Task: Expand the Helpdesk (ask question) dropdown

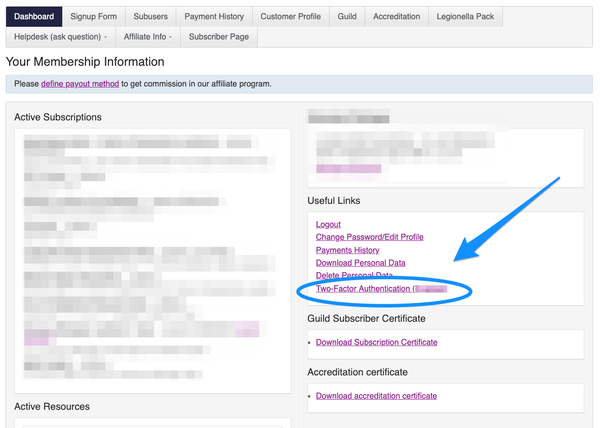Action: (58, 37)
